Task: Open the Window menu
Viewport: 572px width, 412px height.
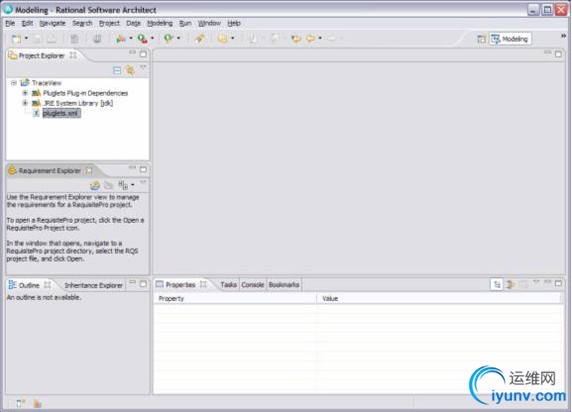Action: 209,23
